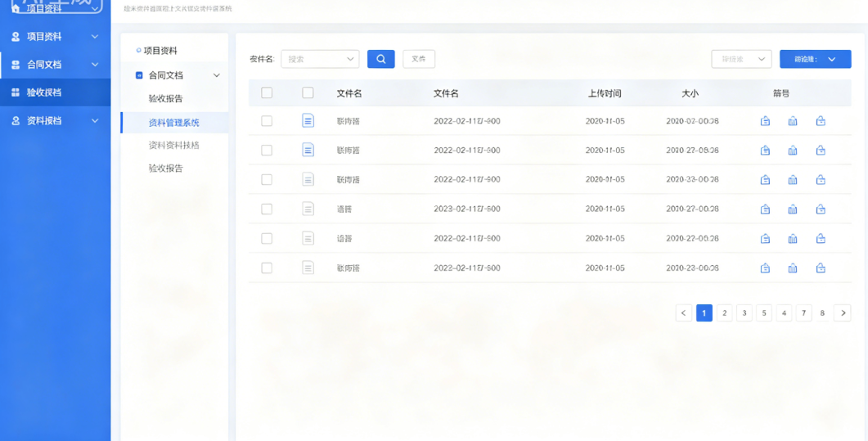This screenshot has width=868, height=441.
Task: Check the last row's checkbox
Action: tap(267, 268)
